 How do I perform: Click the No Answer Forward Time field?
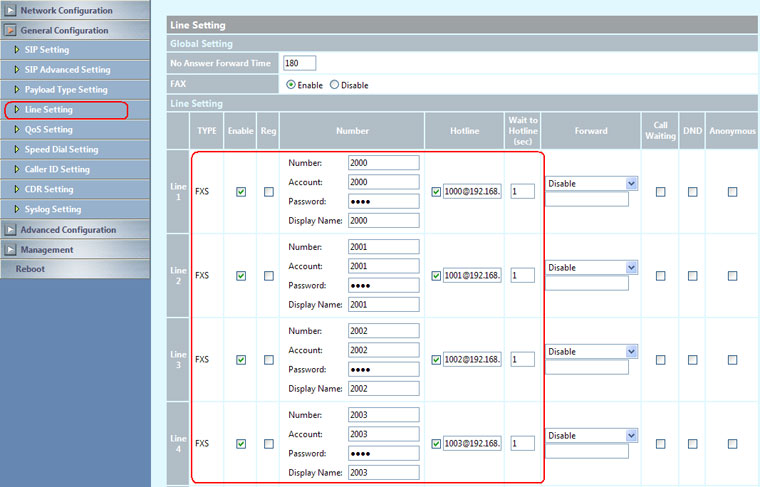pos(300,63)
